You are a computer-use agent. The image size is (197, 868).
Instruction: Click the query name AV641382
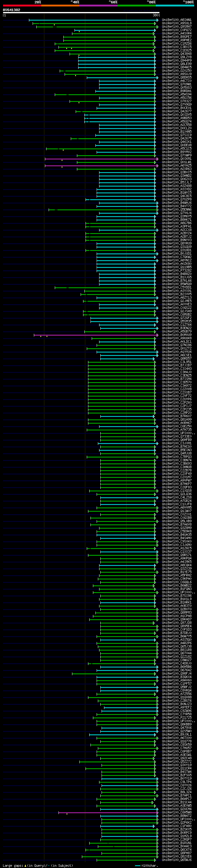click(x=11, y=10)
